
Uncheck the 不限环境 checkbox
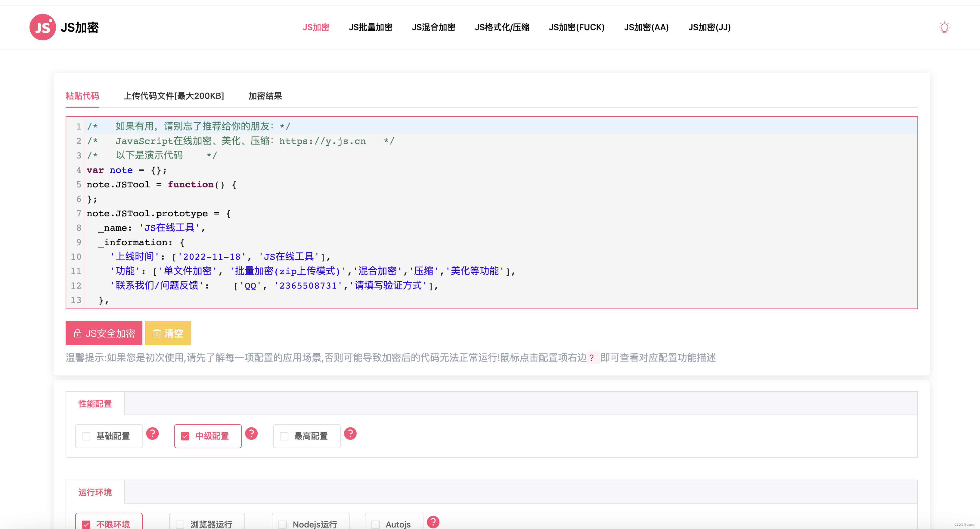86,524
